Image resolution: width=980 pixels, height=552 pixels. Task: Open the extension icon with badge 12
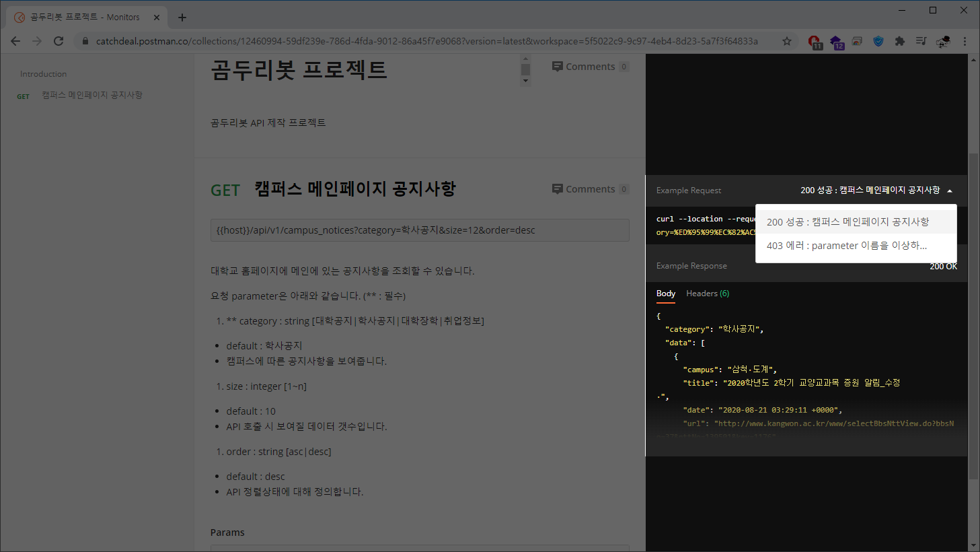(x=836, y=42)
